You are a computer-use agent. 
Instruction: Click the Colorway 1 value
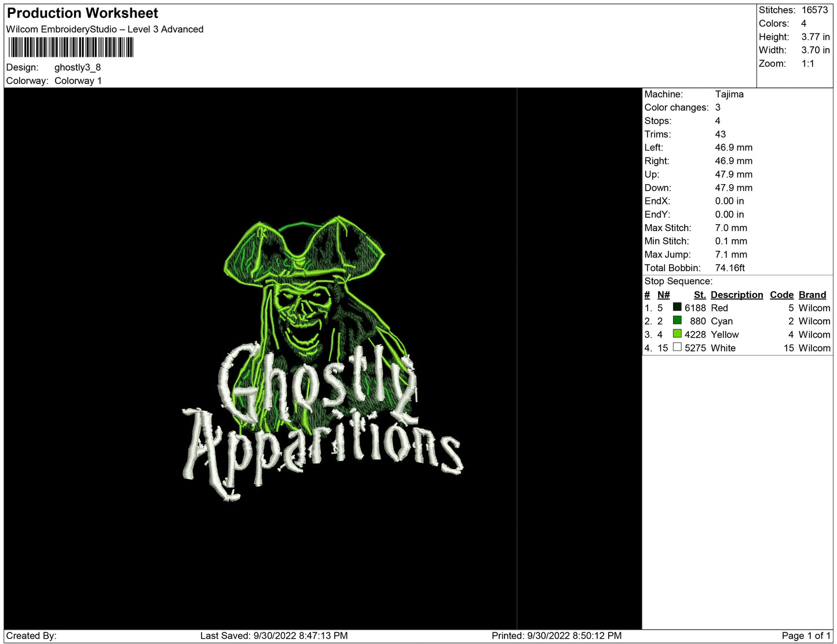[x=78, y=80]
